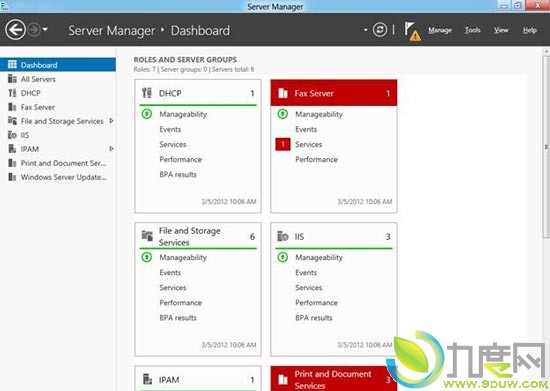Open the navigation history dropdown arrow
The image size is (550, 391).
(x=45, y=30)
